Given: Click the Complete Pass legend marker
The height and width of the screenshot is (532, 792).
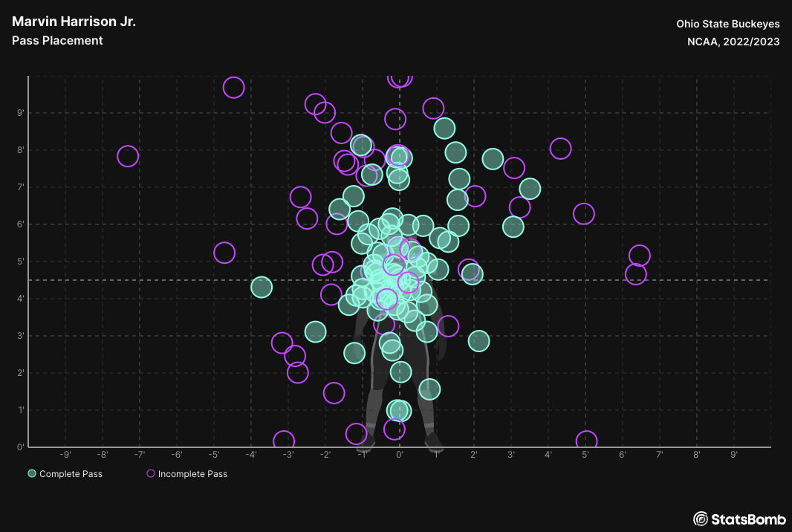Looking at the screenshot, I should tap(32, 473).
